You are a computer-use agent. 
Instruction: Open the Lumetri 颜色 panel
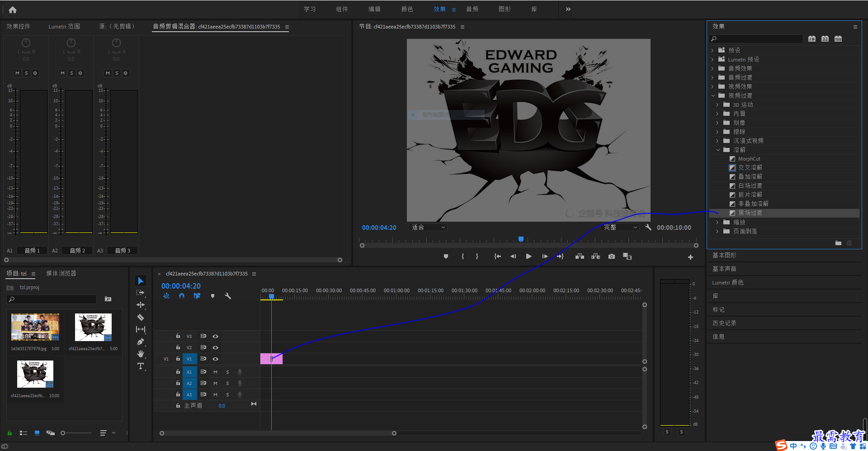728,282
